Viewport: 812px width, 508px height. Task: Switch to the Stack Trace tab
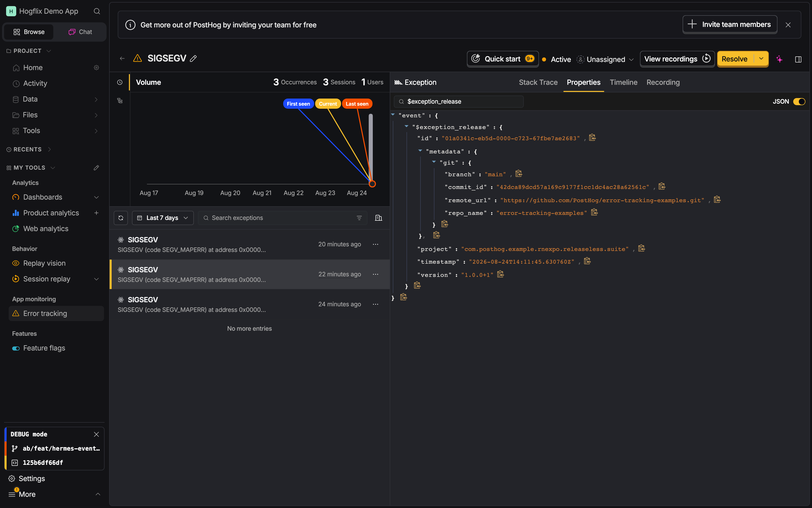(x=538, y=82)
